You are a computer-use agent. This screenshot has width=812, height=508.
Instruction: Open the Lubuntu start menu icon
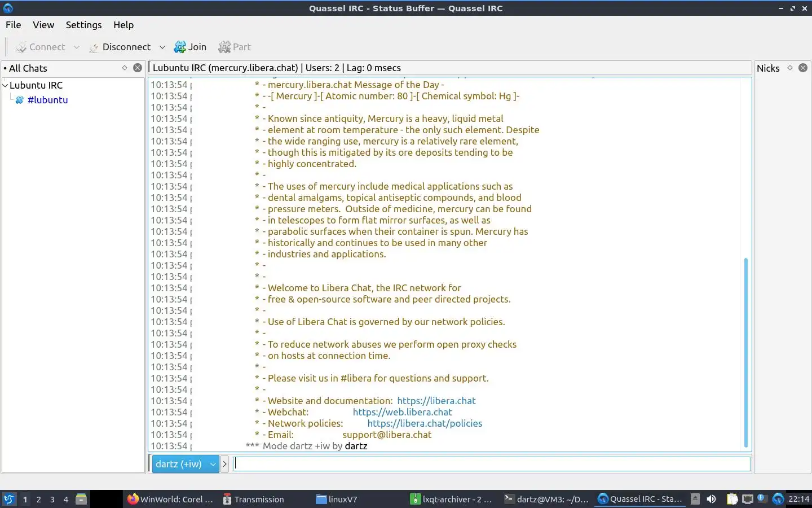coord(9,499)
